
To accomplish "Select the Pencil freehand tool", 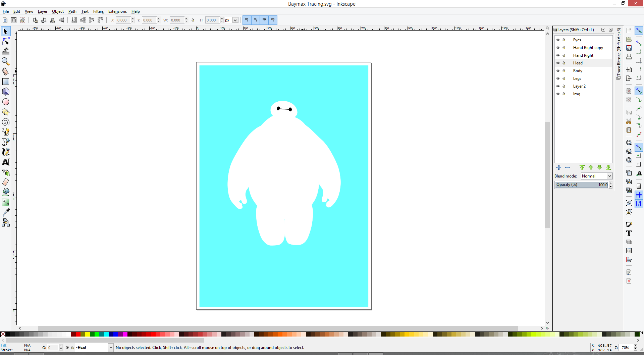I will click(x=5, y=132).
